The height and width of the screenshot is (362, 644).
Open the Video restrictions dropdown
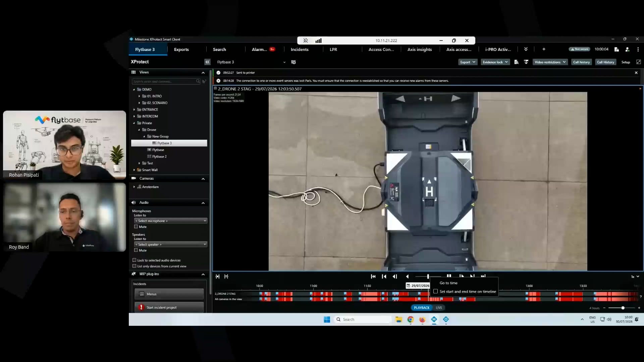point(550,62)
